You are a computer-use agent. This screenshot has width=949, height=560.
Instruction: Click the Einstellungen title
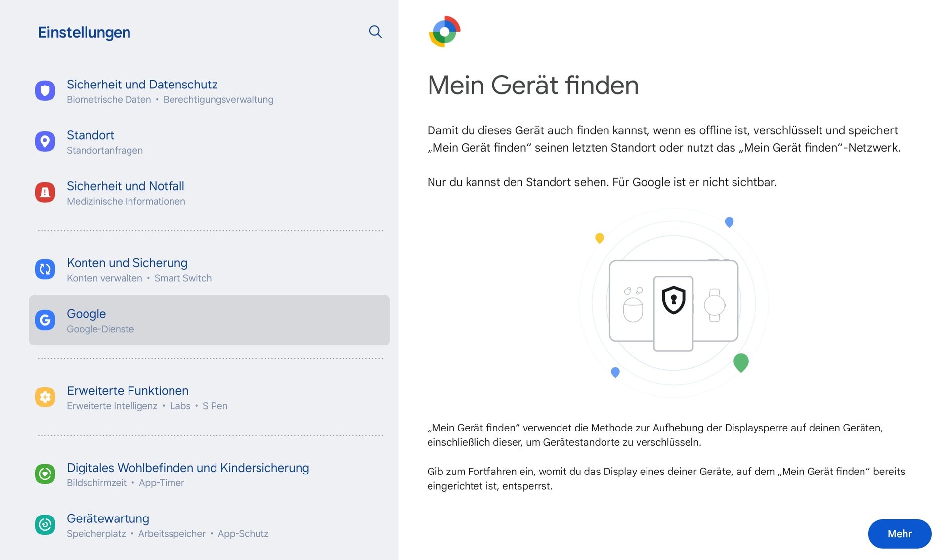[x=84, y=32]
